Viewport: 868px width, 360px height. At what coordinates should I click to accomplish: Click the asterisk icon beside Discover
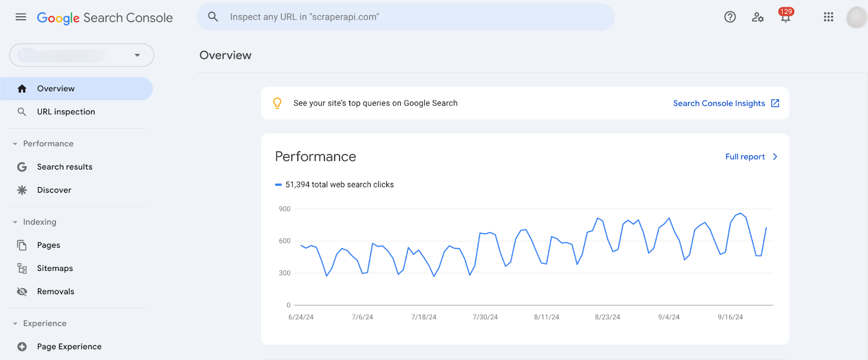[22, 190]
